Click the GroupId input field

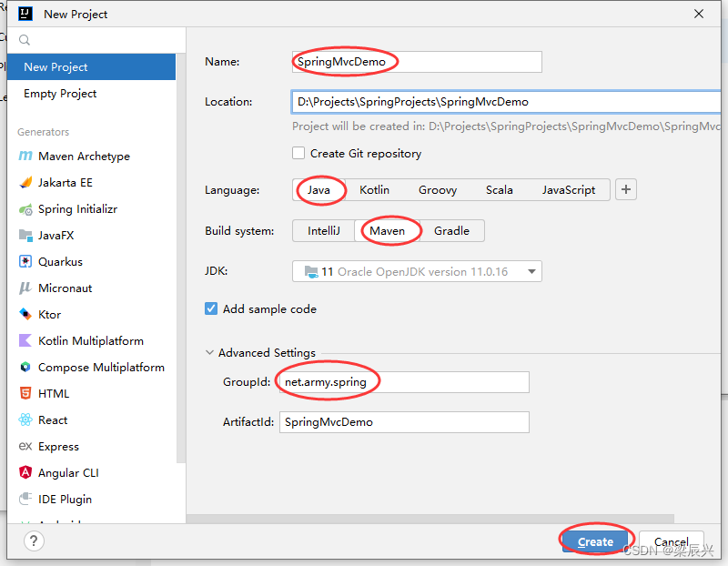(404, 382)
